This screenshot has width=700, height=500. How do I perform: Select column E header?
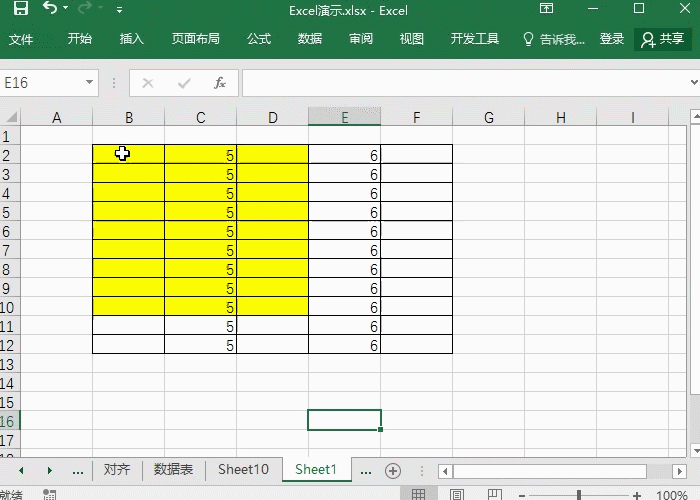[344, 117]
